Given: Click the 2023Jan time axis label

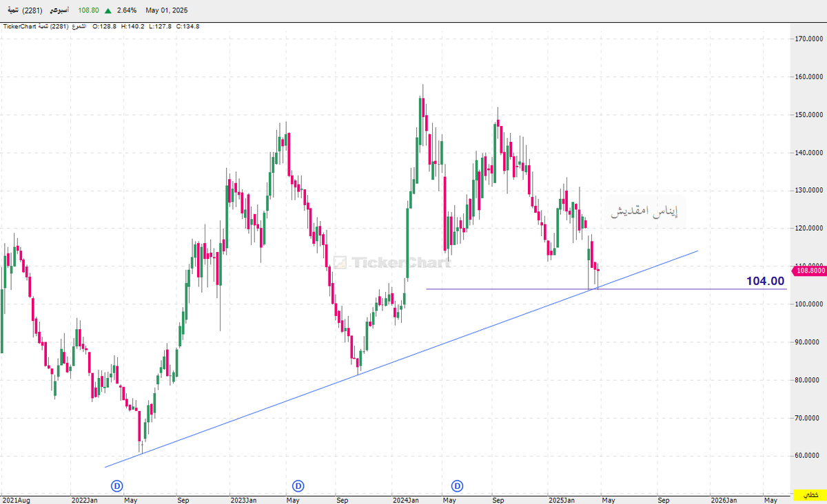Looking at the screenshot, I should click(x=243, y=500).
